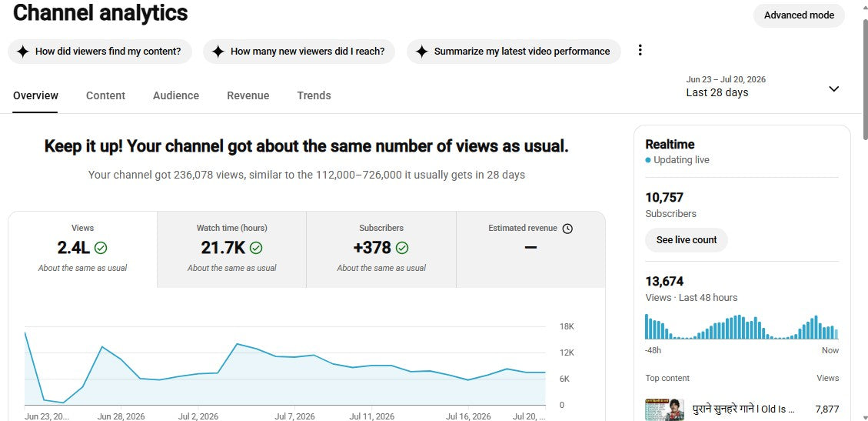
Task: Open Advanced mode
Action: [x=799, y=15]
